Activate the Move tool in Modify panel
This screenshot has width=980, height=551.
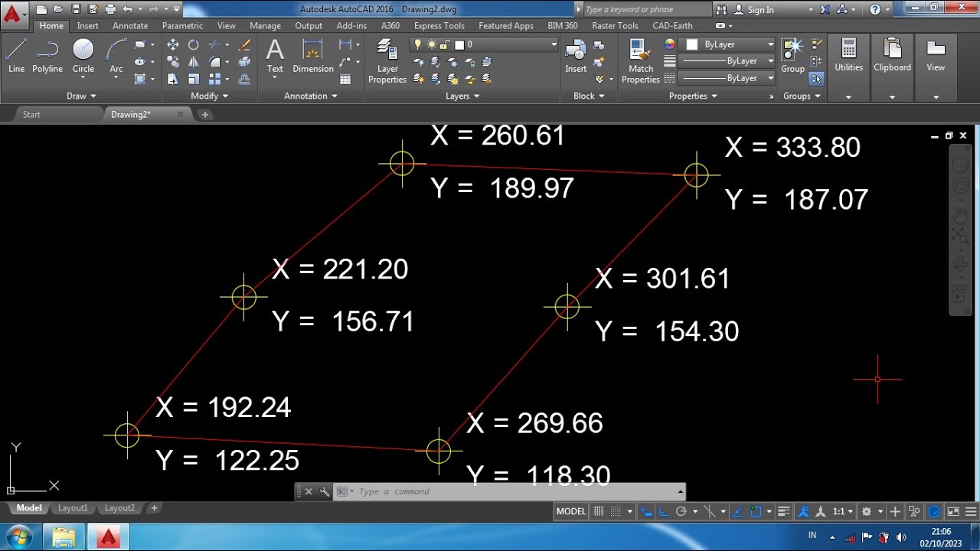(x=173, y=44)
